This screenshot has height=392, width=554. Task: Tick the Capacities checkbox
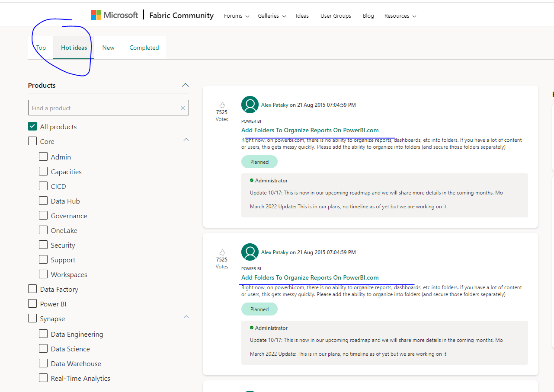[x=43, y=172]
